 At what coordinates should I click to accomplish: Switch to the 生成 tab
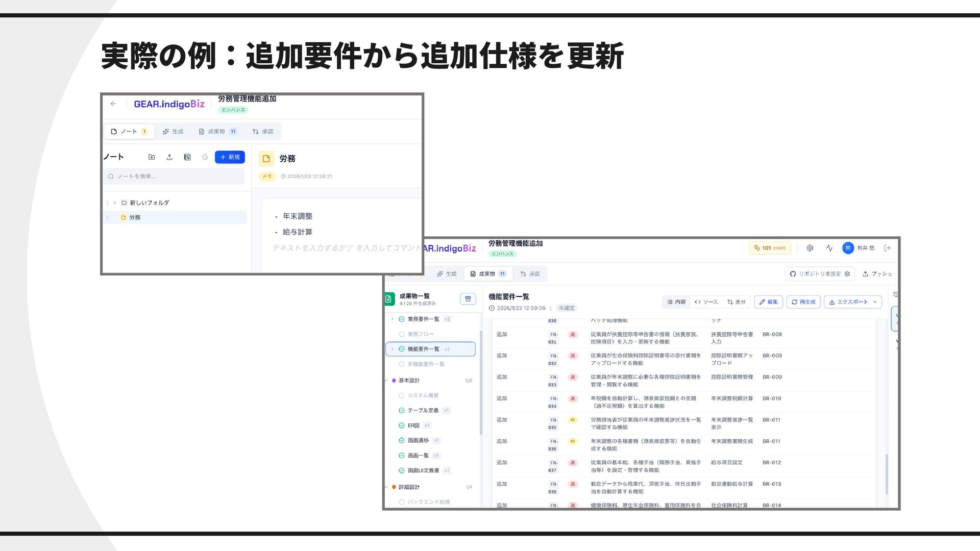pyautogui.click(x=173, y=132)
